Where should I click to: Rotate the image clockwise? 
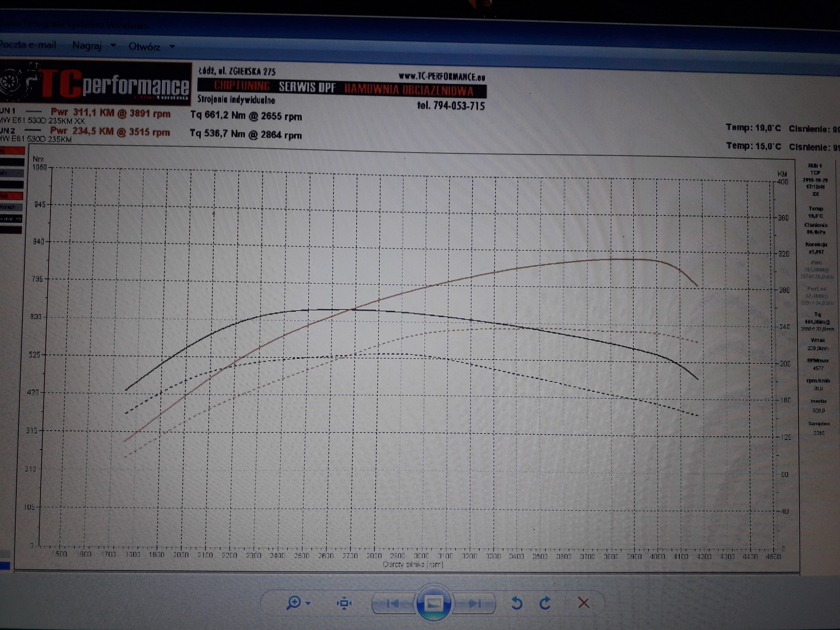click(545, 603)
